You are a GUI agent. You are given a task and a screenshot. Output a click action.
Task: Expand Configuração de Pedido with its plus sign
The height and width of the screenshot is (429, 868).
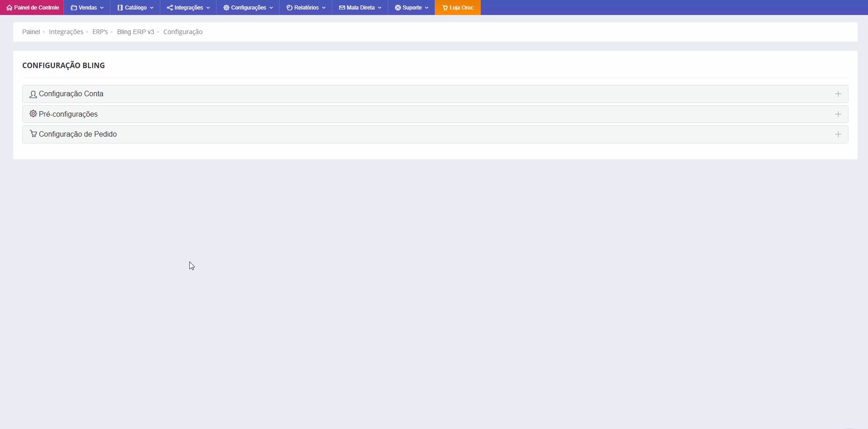point(838,134)
